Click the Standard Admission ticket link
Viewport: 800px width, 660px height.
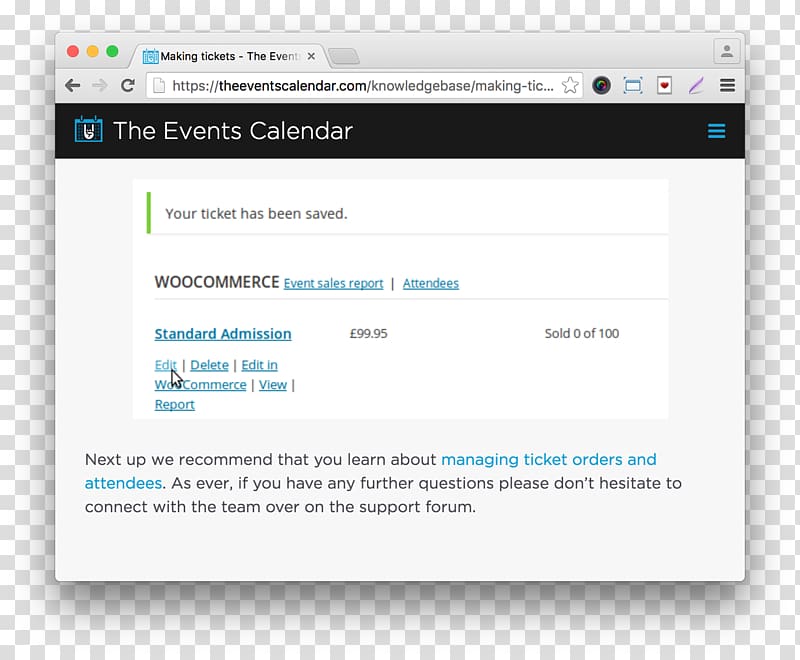[x=223, y=334]
